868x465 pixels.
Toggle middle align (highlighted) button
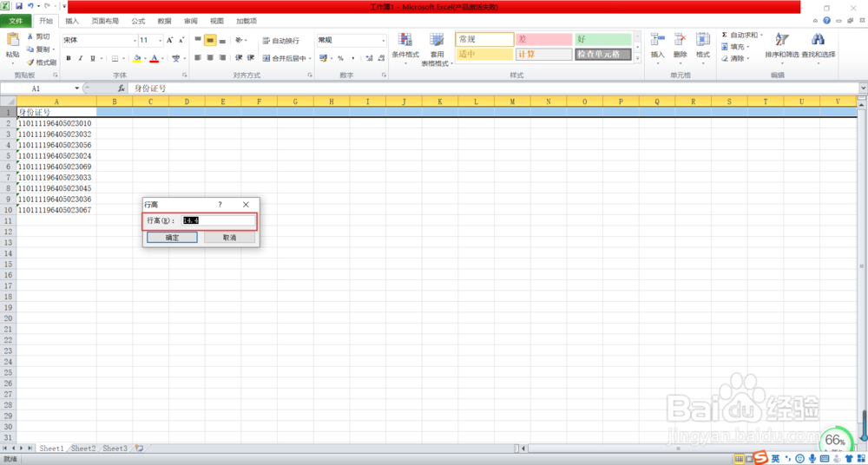pyautogui.click(x=210, y=41)
